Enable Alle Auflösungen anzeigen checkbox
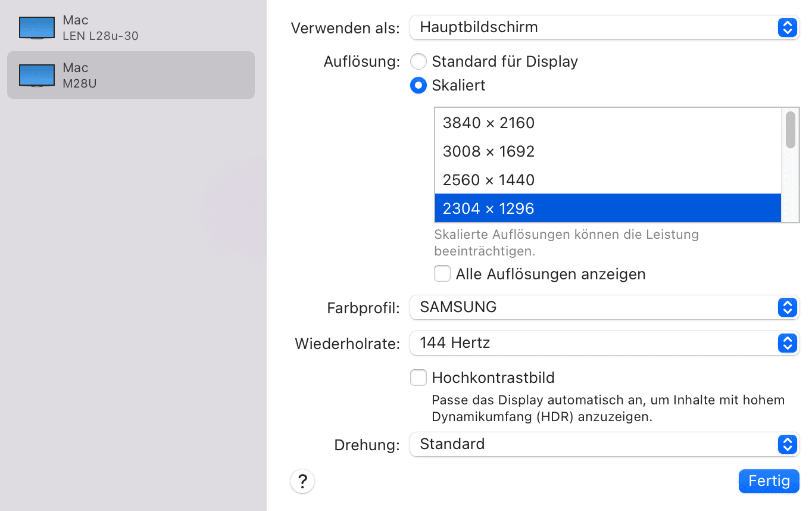812x511 pixels. coord(442,274)
